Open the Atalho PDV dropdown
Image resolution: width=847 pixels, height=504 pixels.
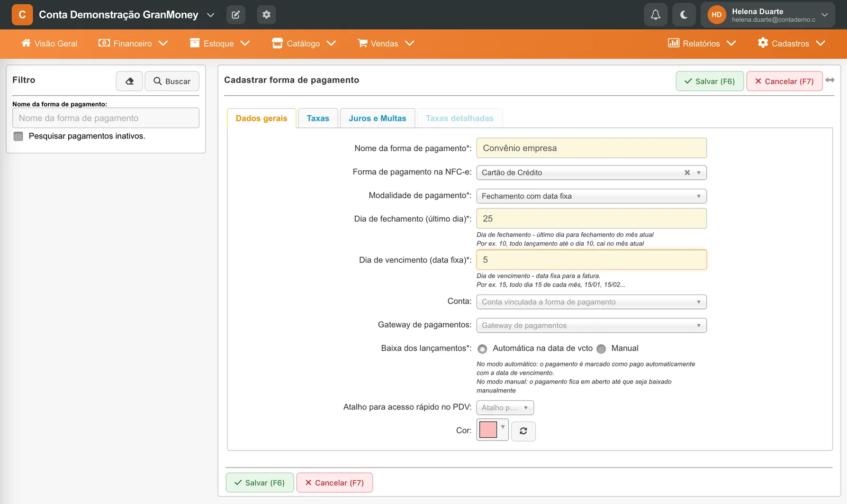505,408
